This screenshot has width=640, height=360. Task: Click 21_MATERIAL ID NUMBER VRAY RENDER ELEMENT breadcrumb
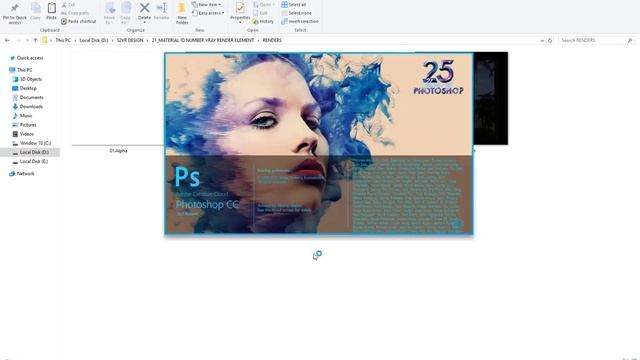click(203, 40)
